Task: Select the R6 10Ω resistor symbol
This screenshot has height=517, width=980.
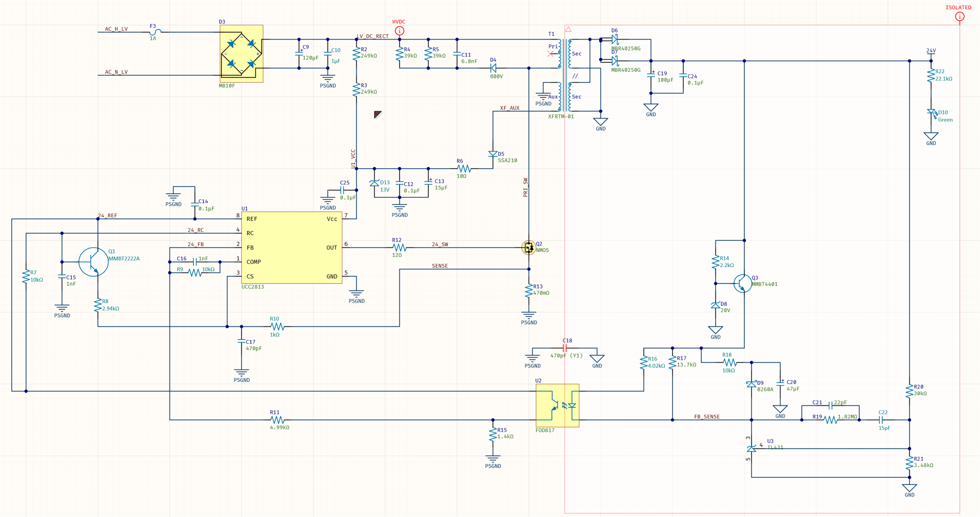Action: 464,168
